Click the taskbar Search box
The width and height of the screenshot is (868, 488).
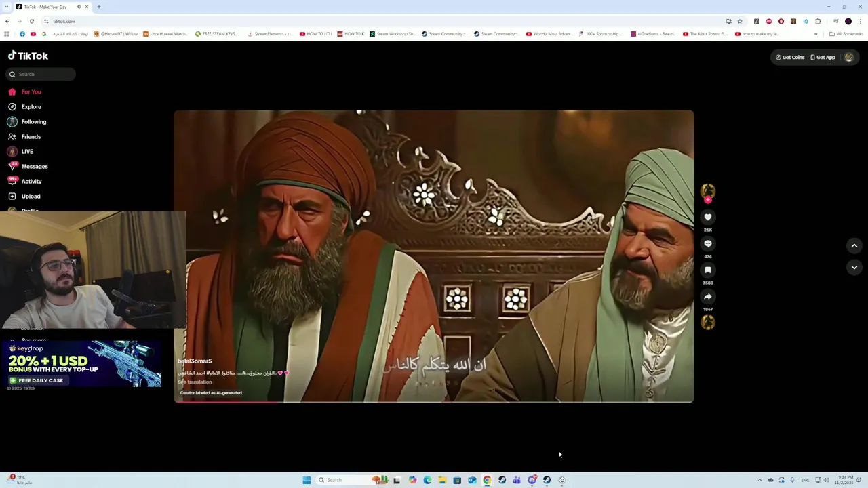[353, 480]
